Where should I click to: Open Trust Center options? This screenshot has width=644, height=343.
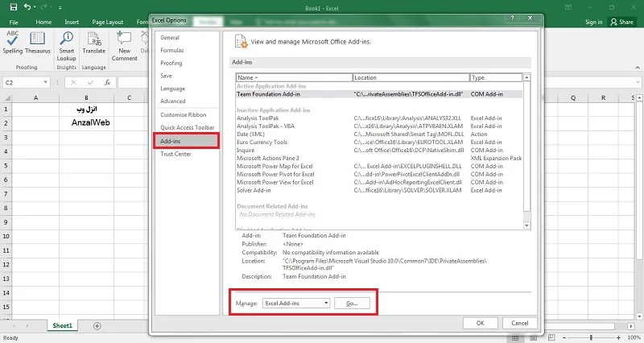(186, 154)
